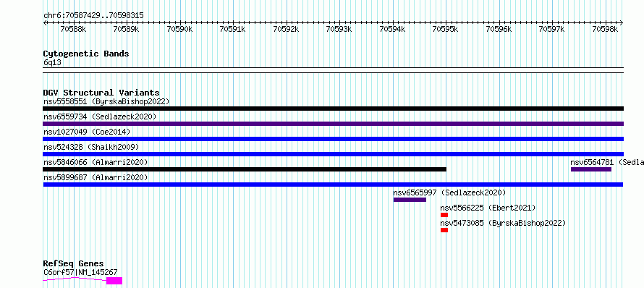Open nsv6565997 (Sedlazeck2020) variant label
The image size is (644, 288).
click(x=449, y=192)
